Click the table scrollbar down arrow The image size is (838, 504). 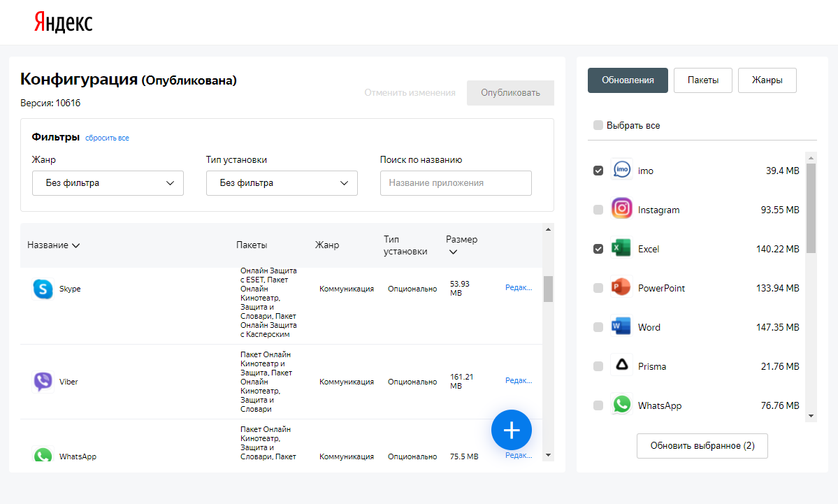(549, 455)
